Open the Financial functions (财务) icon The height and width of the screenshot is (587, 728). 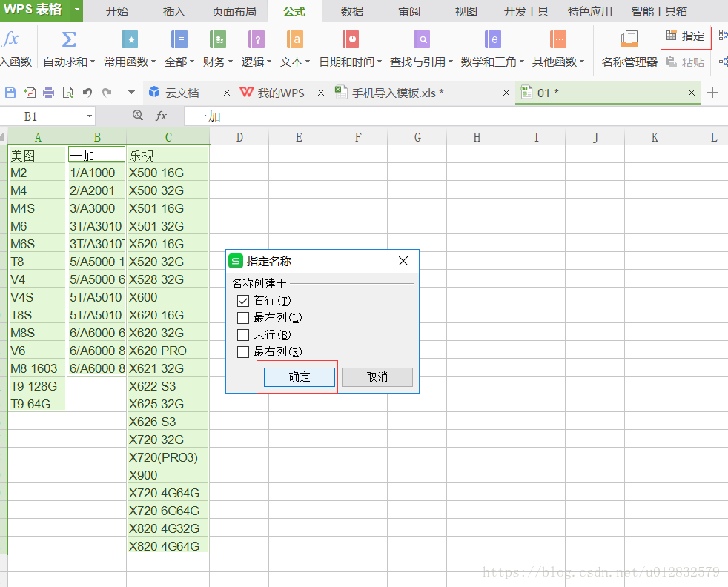tap(217, 39)
